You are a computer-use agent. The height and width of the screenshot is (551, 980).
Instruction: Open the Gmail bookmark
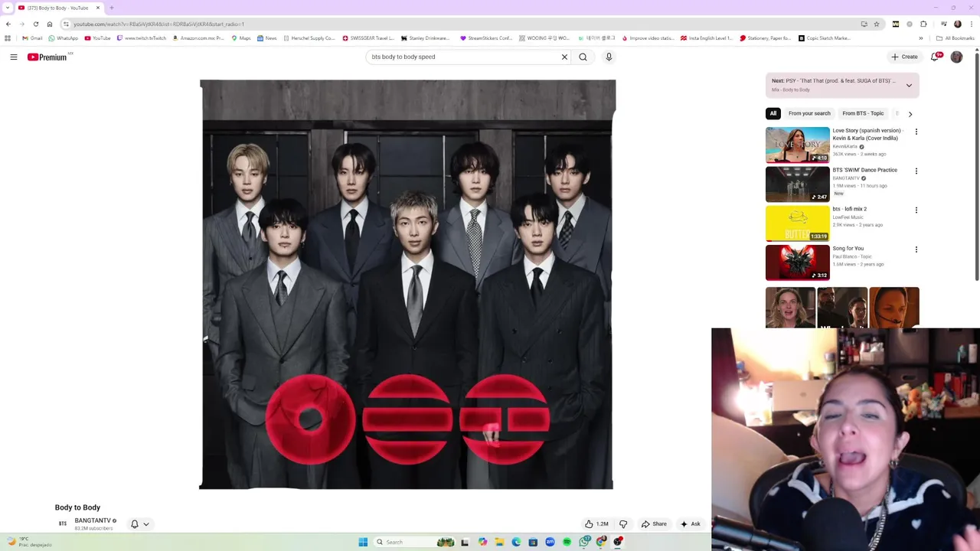click(x=32, y=38)
